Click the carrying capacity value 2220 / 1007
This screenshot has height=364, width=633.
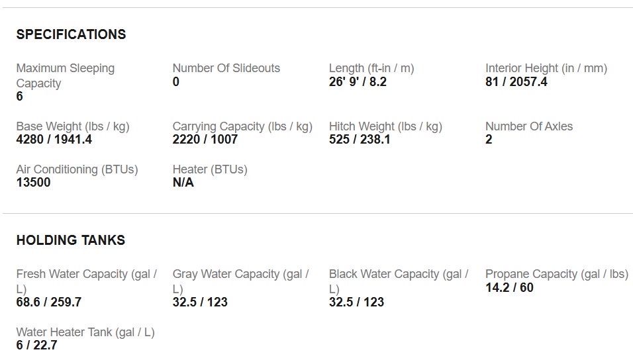pyautogui.click(x=205, y=140)
